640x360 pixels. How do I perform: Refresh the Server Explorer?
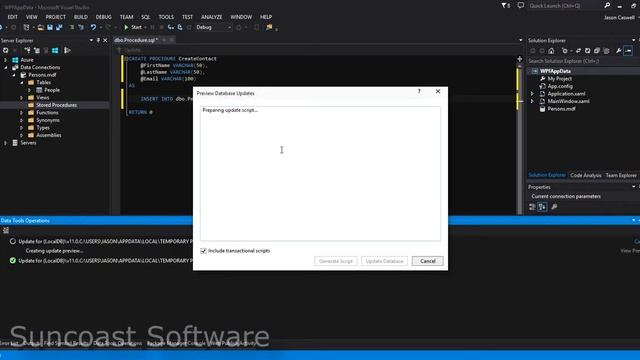pyautogui.click(x=5, y=50)
